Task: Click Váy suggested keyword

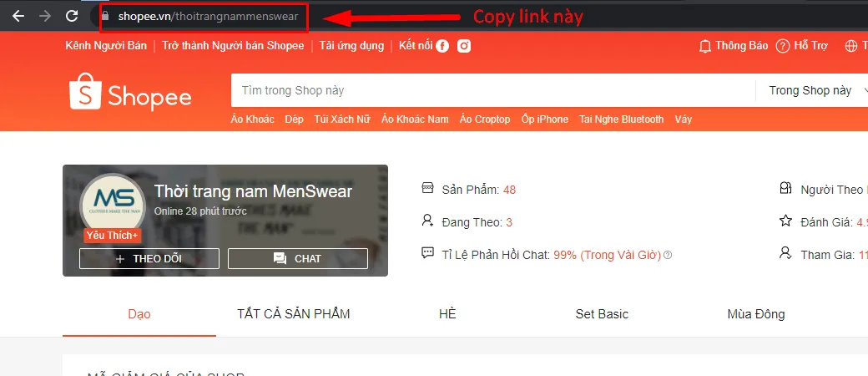Action: tap(683, 119)
